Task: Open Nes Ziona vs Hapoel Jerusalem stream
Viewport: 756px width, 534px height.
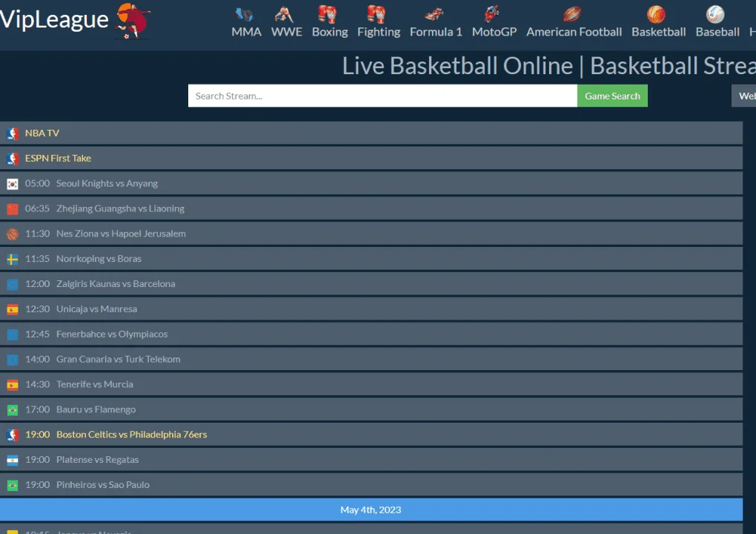Action: [x=371, y=234]
